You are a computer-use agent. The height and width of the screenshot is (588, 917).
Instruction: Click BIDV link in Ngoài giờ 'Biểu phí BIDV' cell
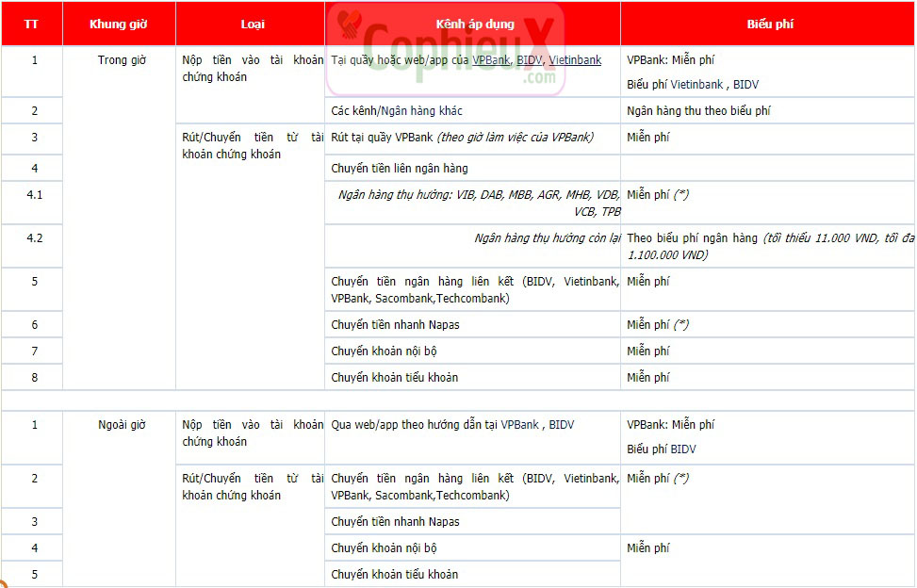(x=683, y=449)
